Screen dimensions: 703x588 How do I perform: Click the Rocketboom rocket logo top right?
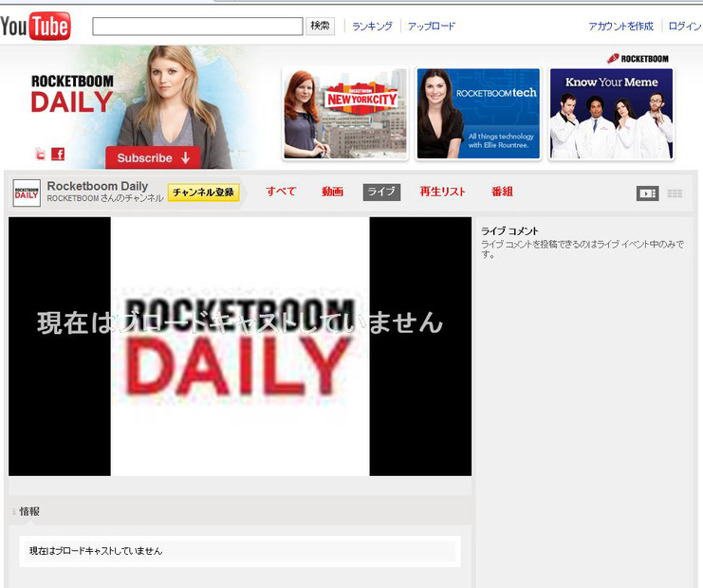point(638,59)
